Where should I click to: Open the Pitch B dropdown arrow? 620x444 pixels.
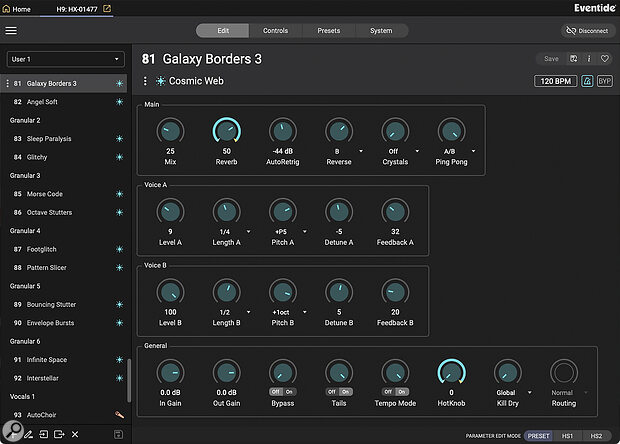(304, 312)
